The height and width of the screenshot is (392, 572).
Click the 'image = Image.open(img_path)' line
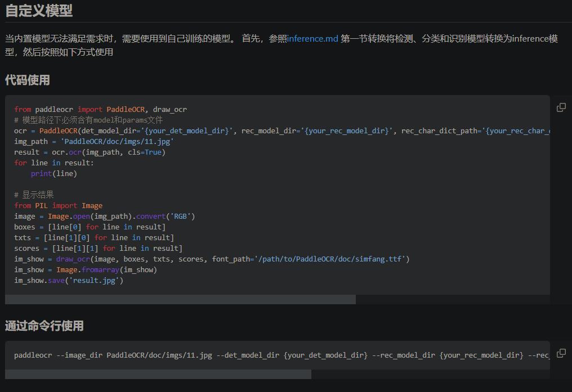(104, 217)
